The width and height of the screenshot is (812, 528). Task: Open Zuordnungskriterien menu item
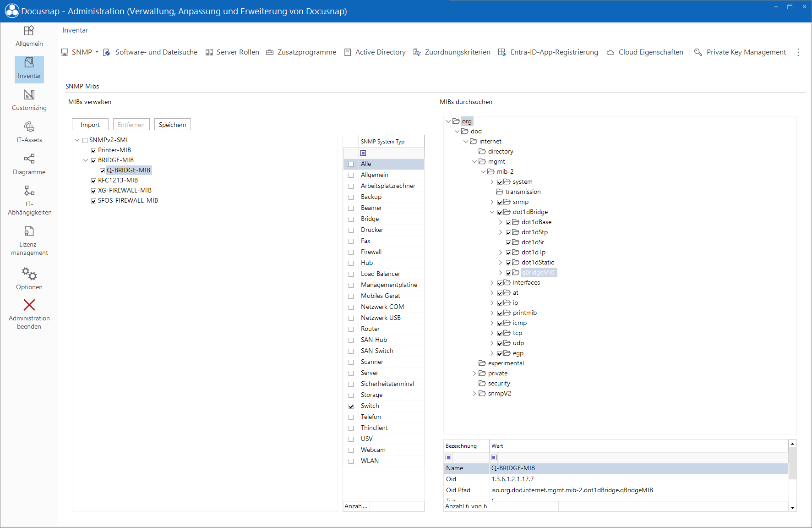coord(458,52)
